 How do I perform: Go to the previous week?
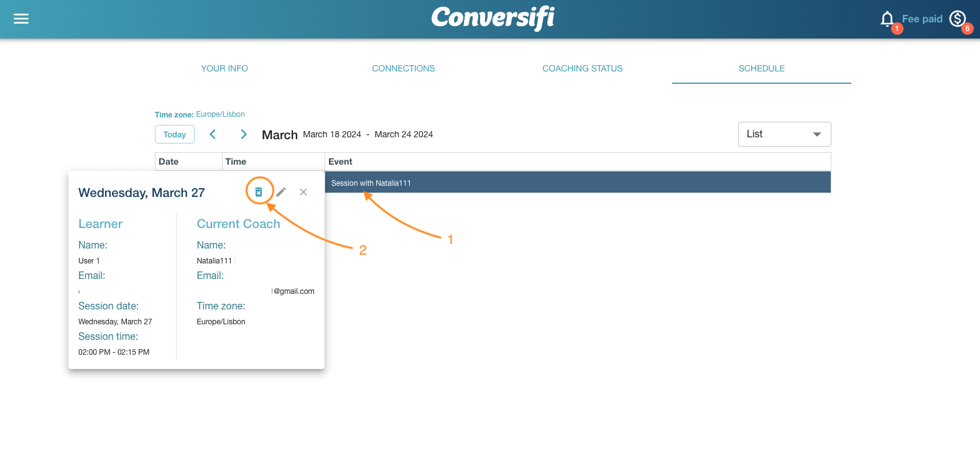(213, 134)
